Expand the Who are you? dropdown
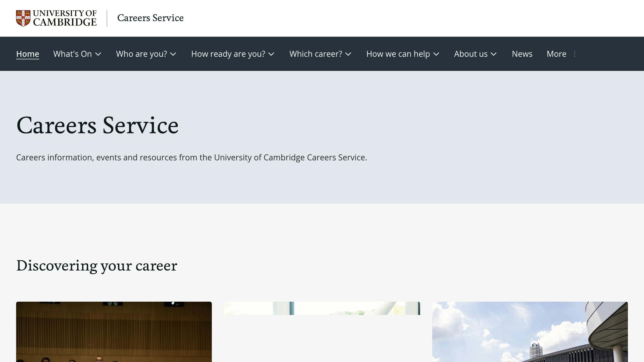Screen dimensions: 644x362 (174, 54)
